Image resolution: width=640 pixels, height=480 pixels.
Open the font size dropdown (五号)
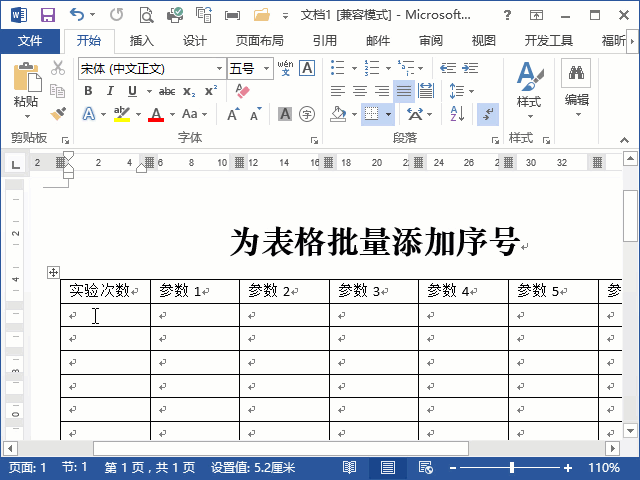coord(267,69)
